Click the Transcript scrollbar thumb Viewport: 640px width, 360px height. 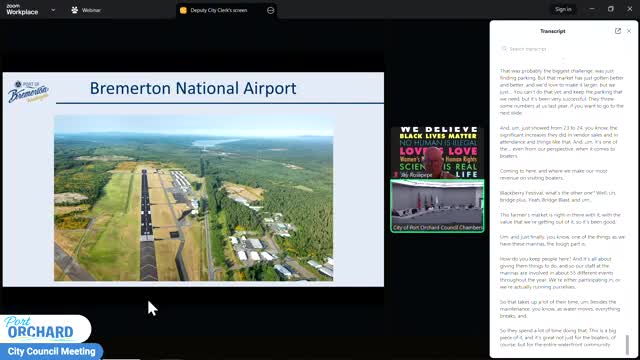tap(627, 344)
